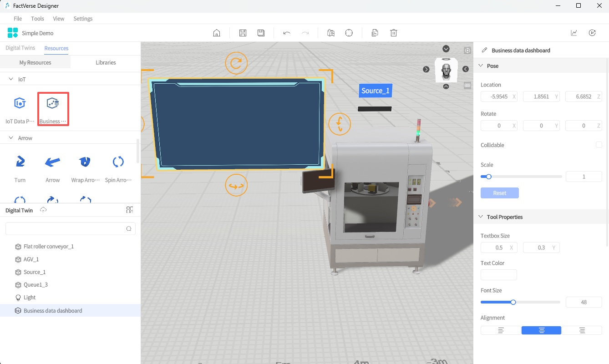The image size is (609, 364).
Task: Open the Tools menu
Action: (37, 19)
